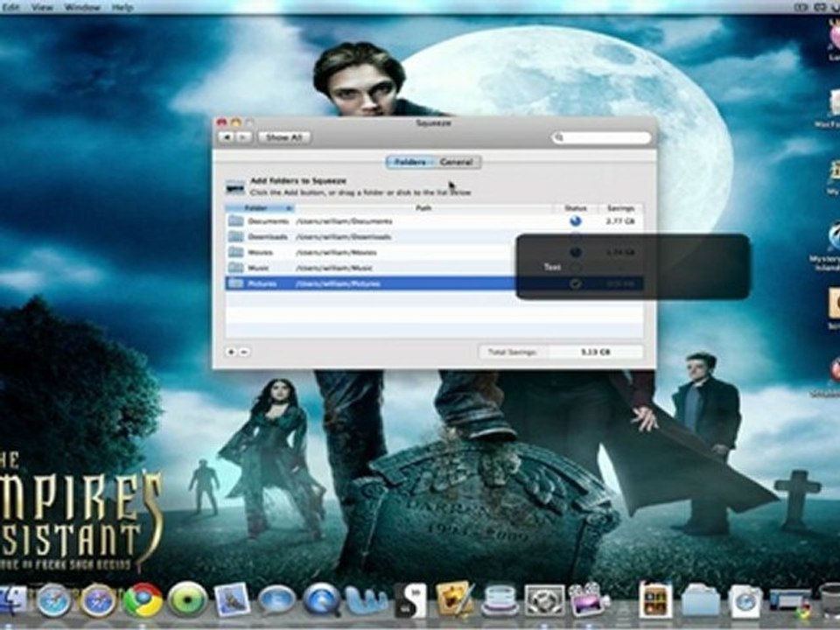Go back with the left arrow button
This screenshot has width=840, height=630.
227,137
